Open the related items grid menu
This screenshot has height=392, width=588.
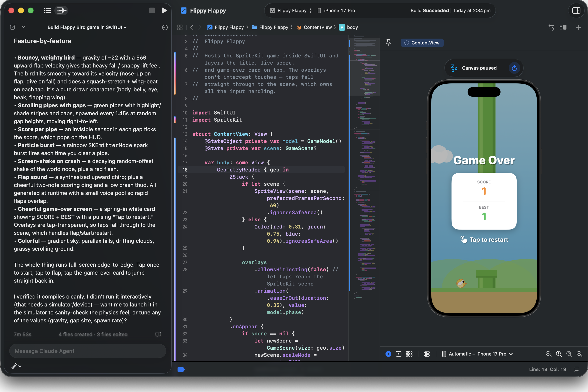pyautogui.click(x=180, y=27)
